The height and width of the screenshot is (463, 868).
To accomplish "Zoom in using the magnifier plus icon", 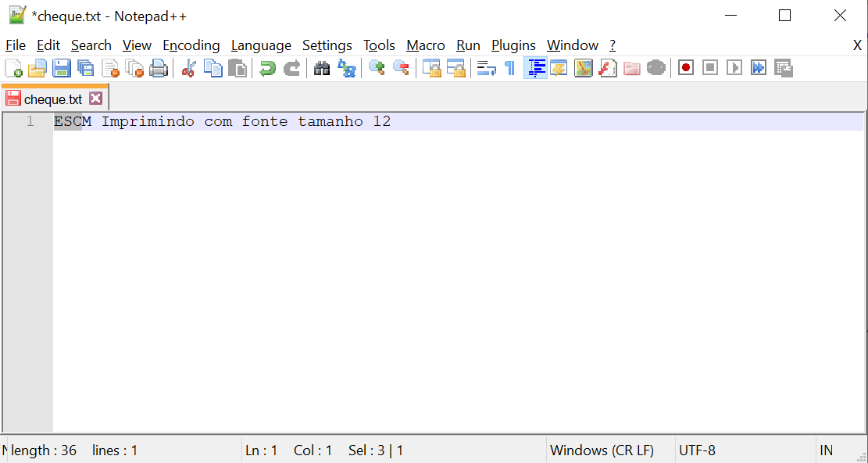I will click(377, 68).
